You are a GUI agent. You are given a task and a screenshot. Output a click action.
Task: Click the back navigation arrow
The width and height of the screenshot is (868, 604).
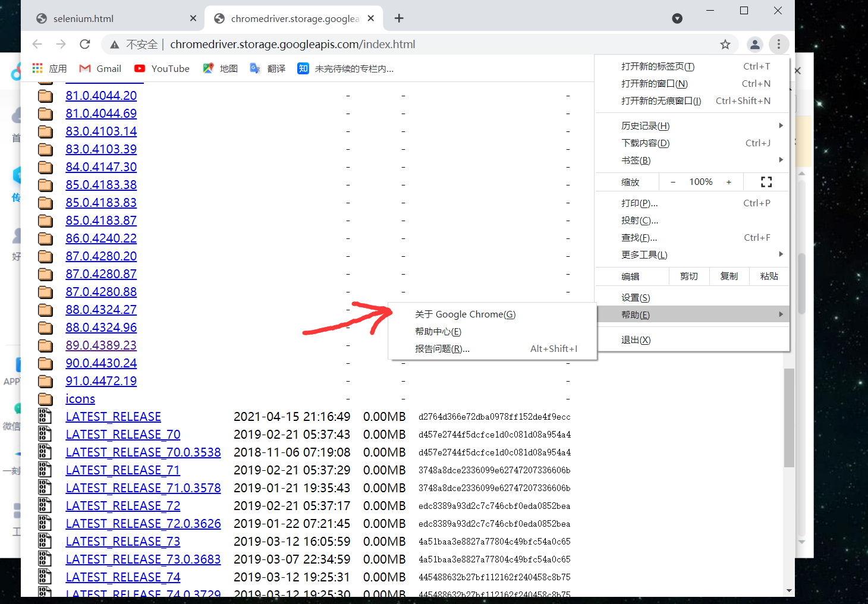(37, 43)
